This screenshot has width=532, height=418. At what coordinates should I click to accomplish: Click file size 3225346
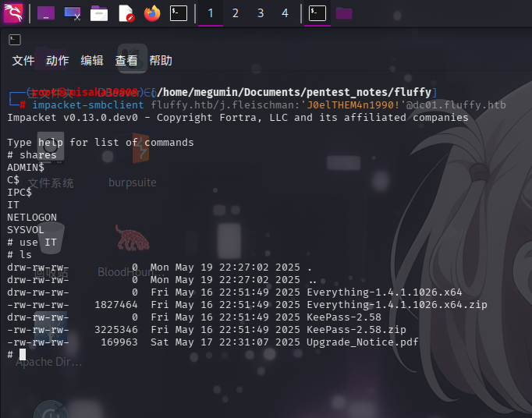[x=116, y=329]
